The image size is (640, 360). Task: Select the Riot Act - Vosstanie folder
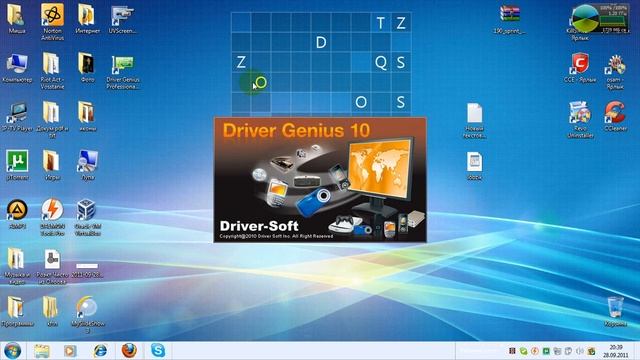pyautogui.click(x=52, y=71)
